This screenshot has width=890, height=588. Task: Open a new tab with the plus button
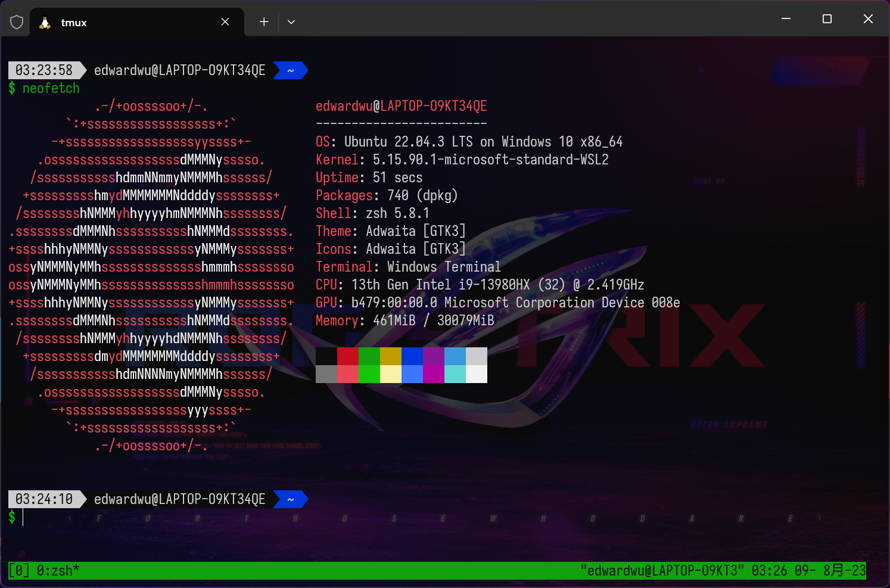coord(264,22)
